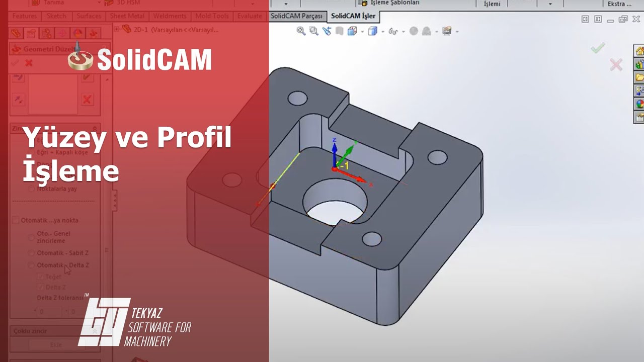Click the Previous View icon
The image size is (644, 362).
click(x=327, y=31)
